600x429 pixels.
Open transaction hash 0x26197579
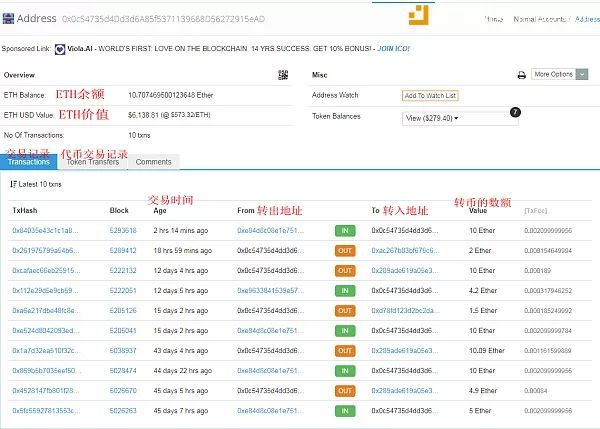click(46, 251)
